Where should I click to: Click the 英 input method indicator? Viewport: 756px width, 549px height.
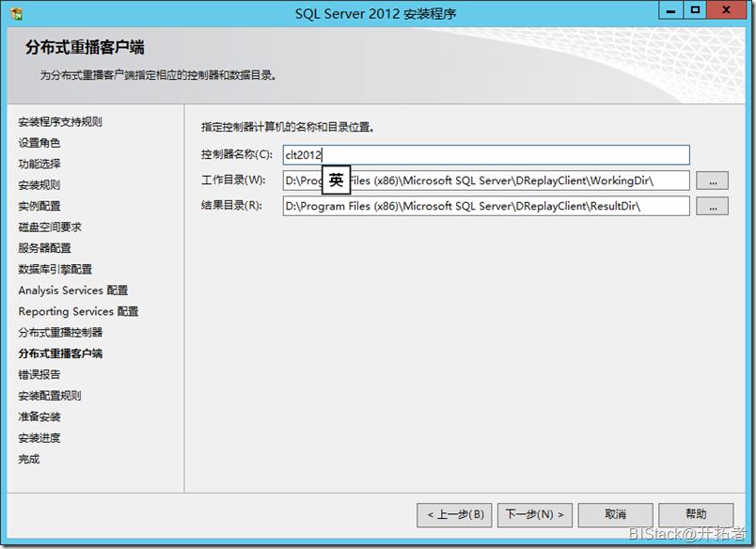click(x=336, y=180)
